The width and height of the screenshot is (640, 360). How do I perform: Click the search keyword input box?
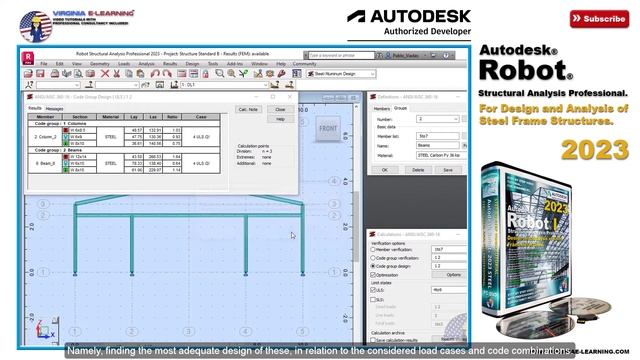point(341,55)
